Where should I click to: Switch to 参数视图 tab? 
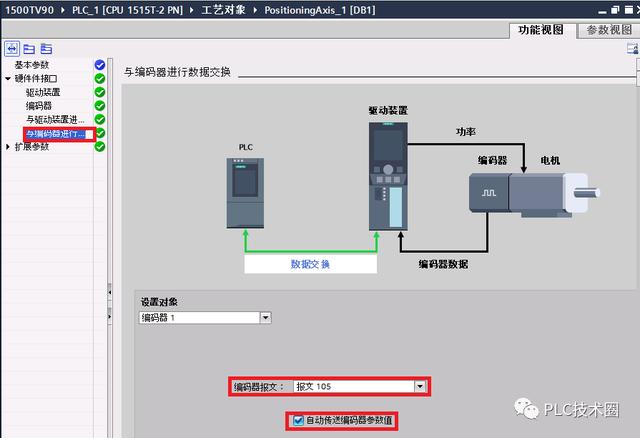click(x=608, y=30)
